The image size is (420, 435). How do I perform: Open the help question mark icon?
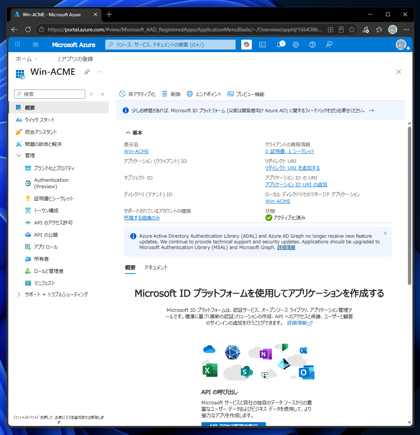click(x=312, y=44)
